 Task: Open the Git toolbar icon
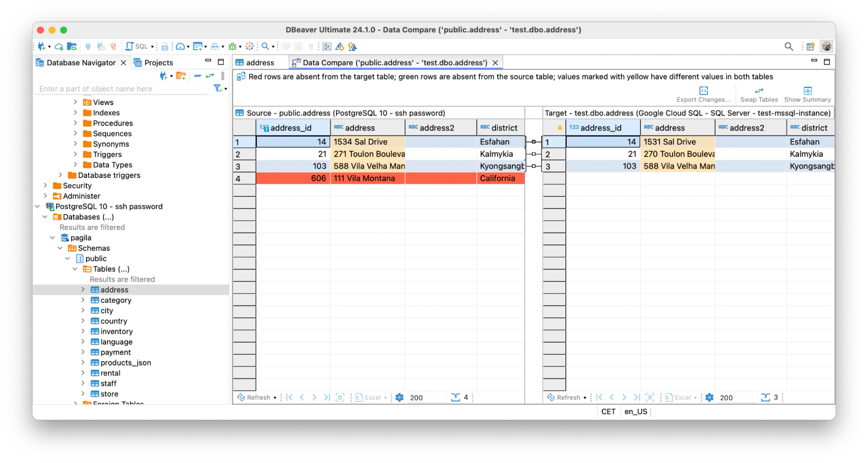pos(198,46)
